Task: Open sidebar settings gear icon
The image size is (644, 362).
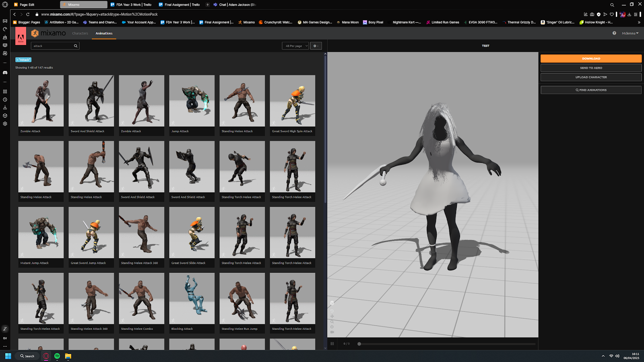Action: pos(5,123)
